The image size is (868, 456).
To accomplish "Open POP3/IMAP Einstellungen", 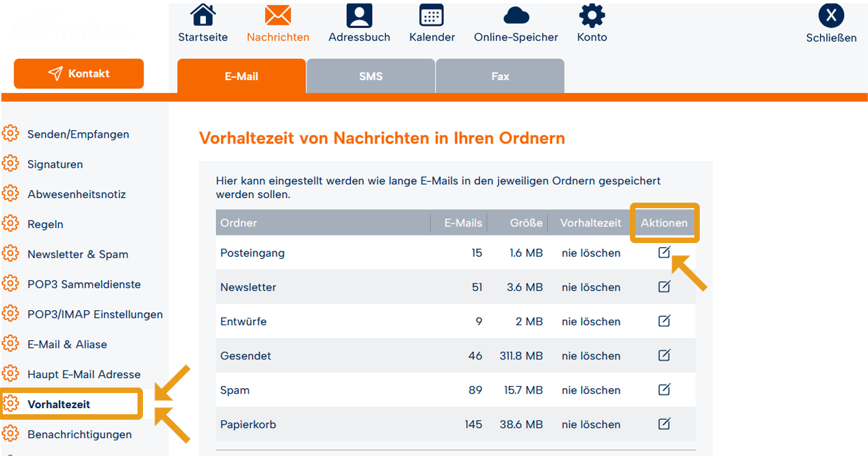I will 95,314.
